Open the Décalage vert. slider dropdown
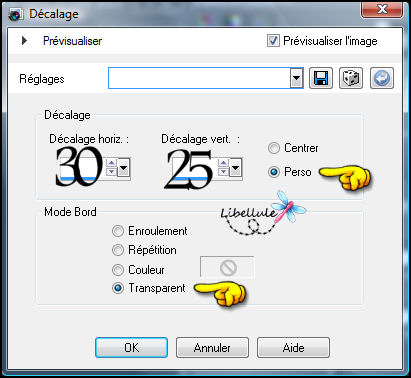 coord(236,167)
